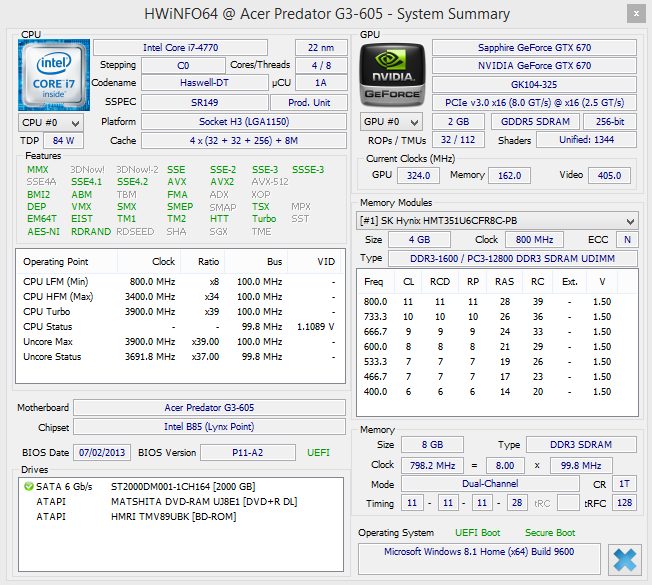Click the green UEFI label beside BIOS version

click(318, 452)
